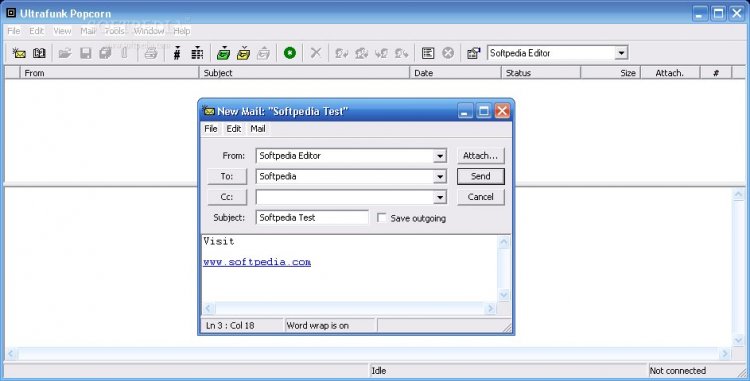Image resolution: width=750 pixels, height=381 pixels.
Task: Click the third grayed person arrow icon
Action: pyautogui.click(x=381, y=53)
